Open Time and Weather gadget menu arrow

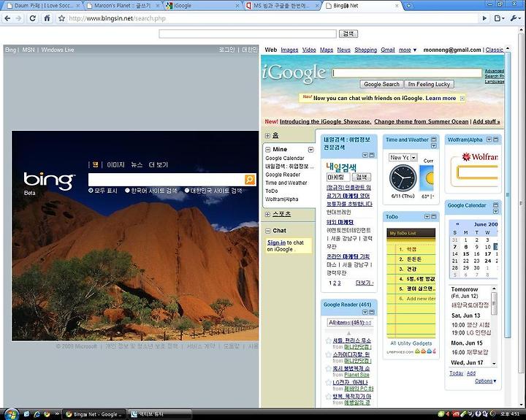(x=434, y=146)
